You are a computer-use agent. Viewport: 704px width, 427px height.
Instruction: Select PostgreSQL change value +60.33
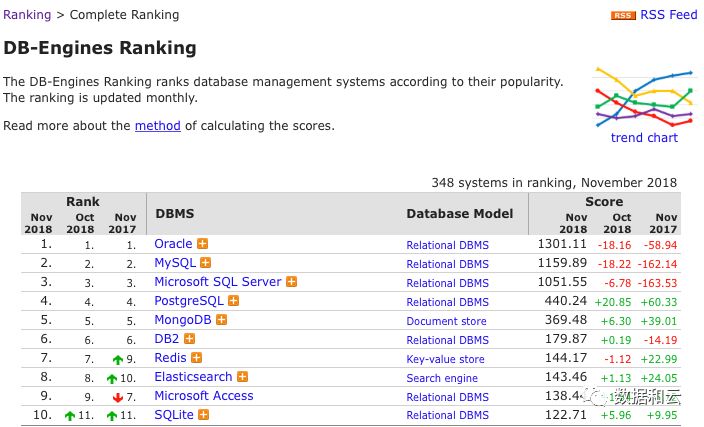click(659, 302)
